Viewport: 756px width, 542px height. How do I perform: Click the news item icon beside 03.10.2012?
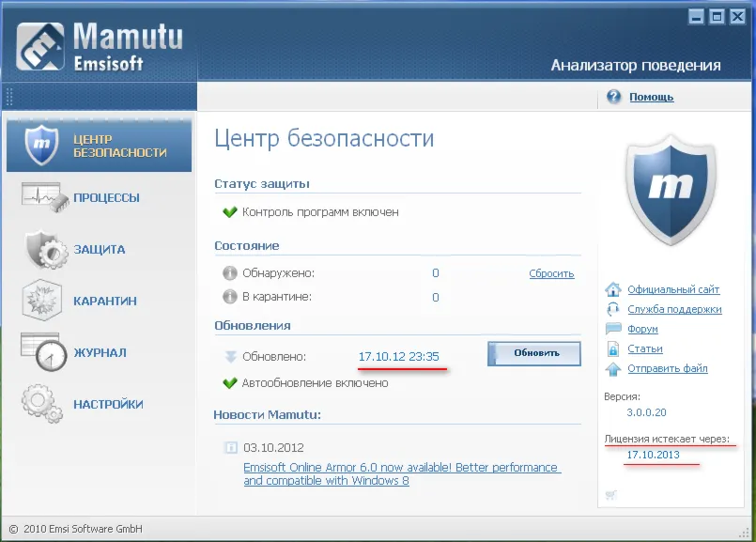231,447
